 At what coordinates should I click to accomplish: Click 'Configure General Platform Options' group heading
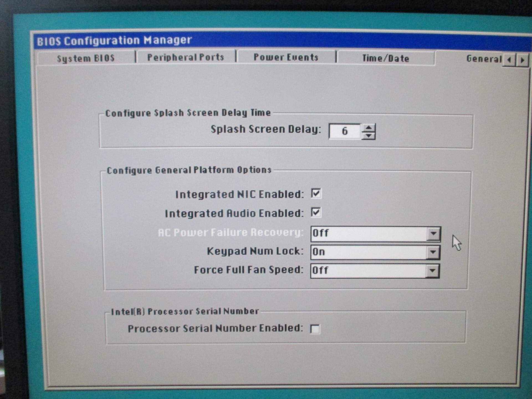point(189,170)
